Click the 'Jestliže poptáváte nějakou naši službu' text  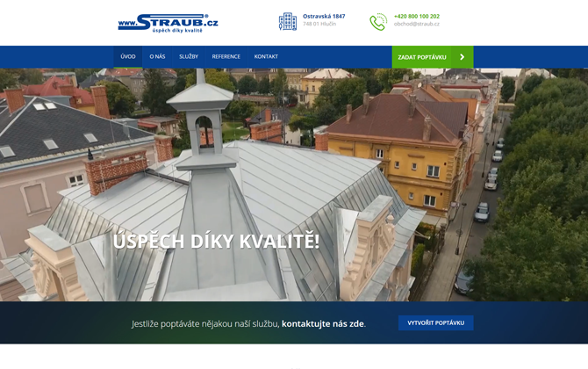click(x=204, y=323)
